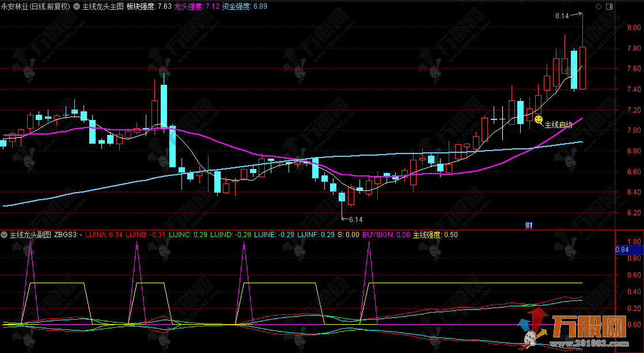
Task: Click the yellow smiley 主线启动 signal icon
Action: point(538,119)
